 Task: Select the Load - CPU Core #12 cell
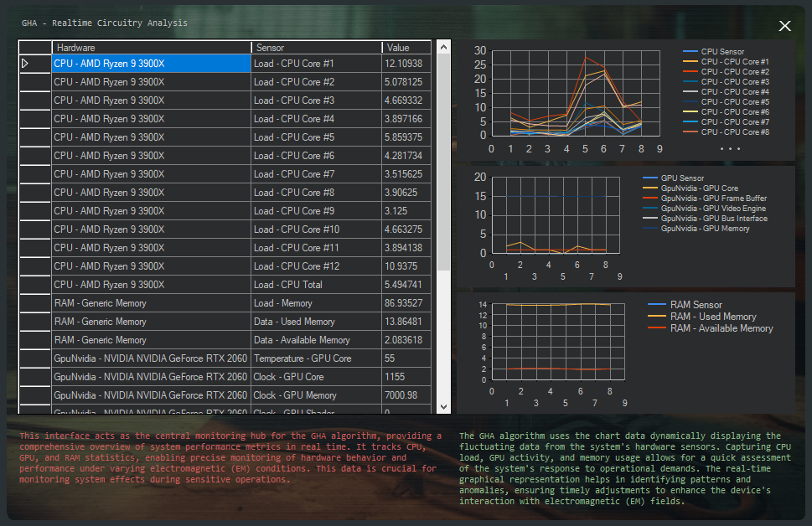click(317, 266)
